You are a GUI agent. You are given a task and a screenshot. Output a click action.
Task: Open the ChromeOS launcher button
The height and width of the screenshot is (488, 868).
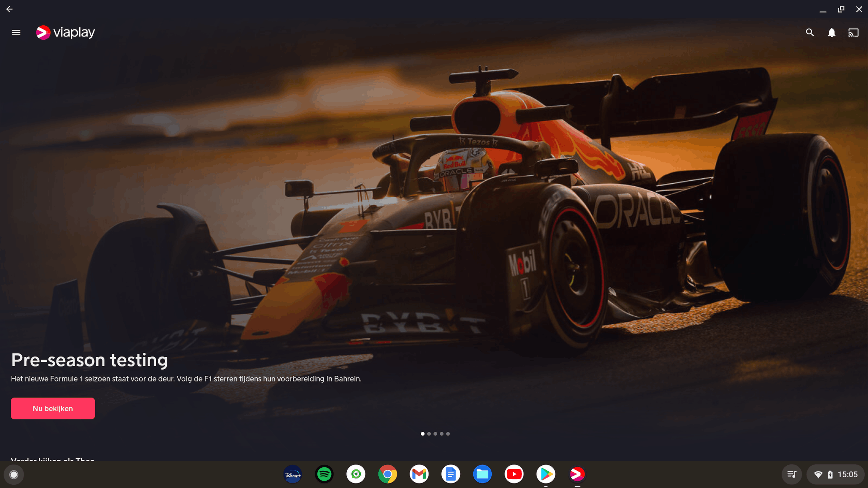coord(14,475)
